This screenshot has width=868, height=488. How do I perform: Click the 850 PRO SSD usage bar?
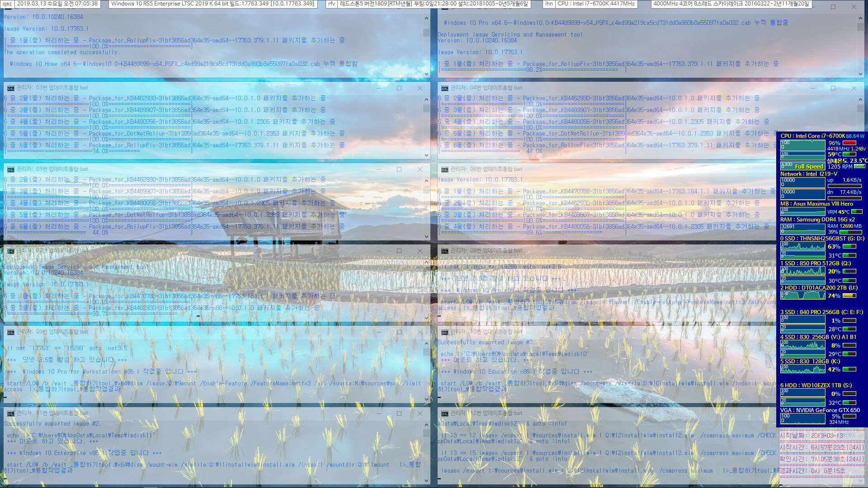(x=853, y=272)
